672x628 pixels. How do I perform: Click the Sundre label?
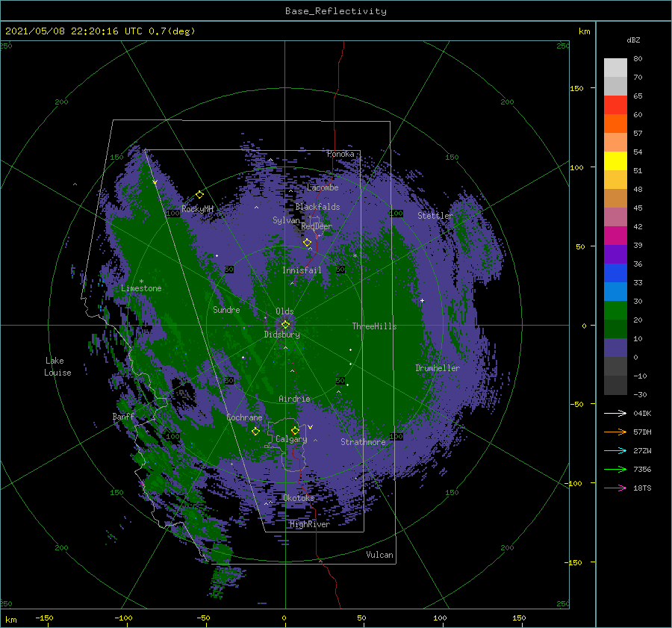(x=226, y=310)
